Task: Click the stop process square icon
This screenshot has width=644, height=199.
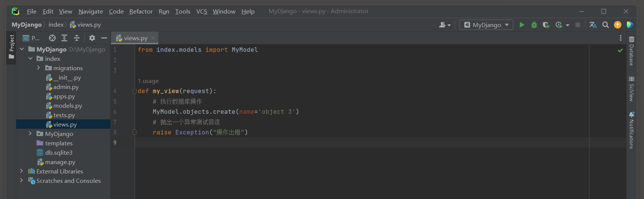Action: coord(578,25)
